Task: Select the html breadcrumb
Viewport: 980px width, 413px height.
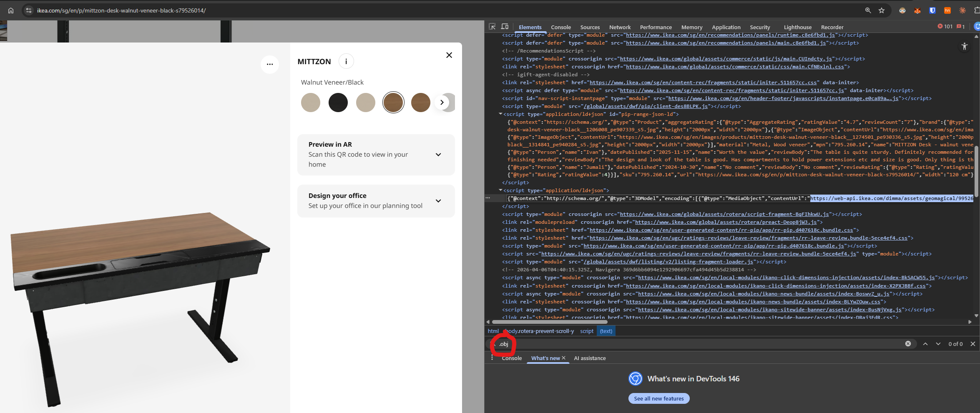Action: tap(493, 331)
